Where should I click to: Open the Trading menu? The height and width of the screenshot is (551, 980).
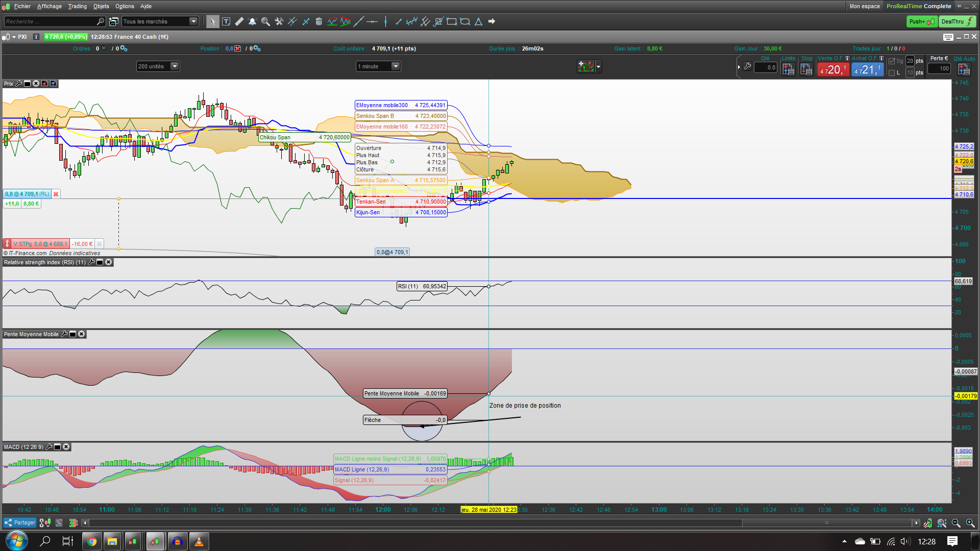pos(77,6)
